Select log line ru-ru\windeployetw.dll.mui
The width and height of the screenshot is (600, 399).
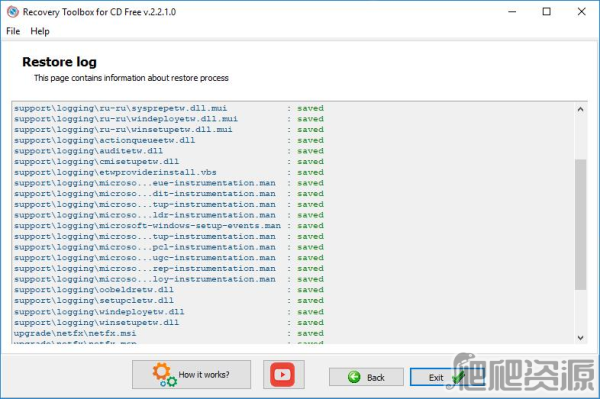[169, 119]
